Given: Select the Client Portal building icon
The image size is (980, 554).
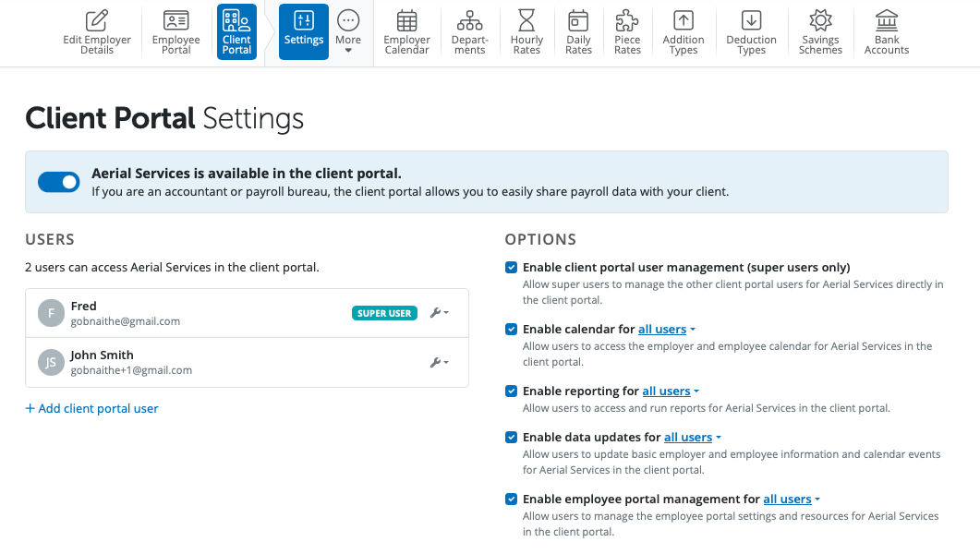Looking at the screenshot, I should (236, 20).
